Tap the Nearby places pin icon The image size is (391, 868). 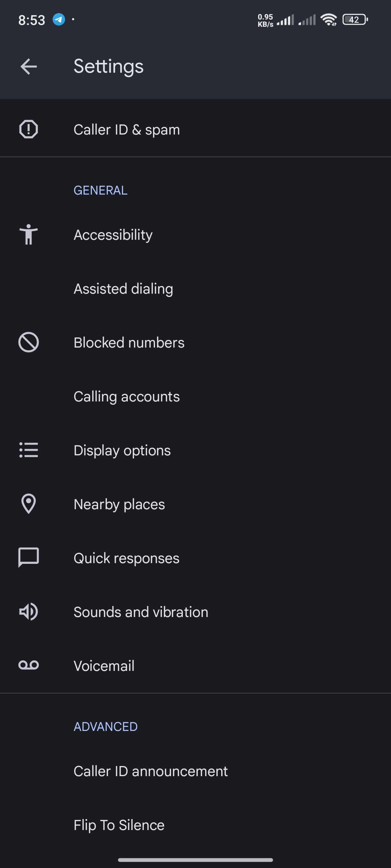tap(29, 504)
